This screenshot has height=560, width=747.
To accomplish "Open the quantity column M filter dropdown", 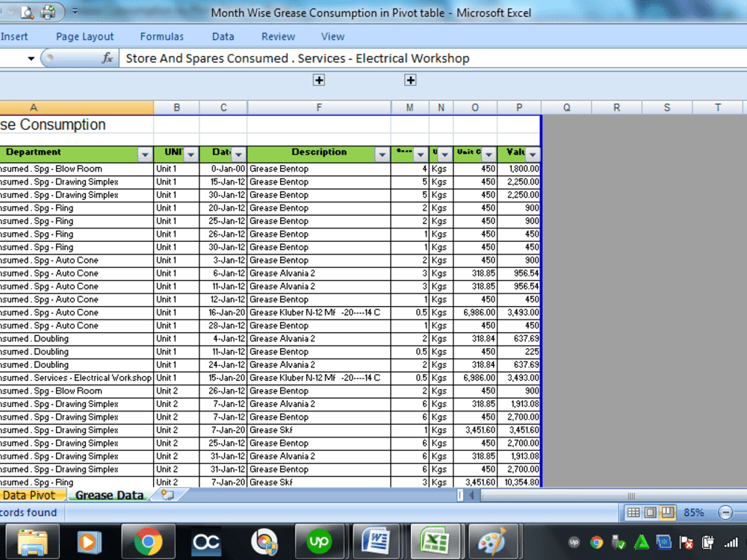I will tap(420, 154).
